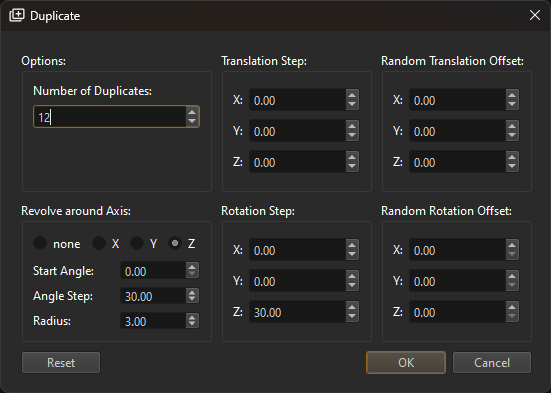Decrease Translation Step Y value
The image size is (551, 393).
click(x=352, y=135)
